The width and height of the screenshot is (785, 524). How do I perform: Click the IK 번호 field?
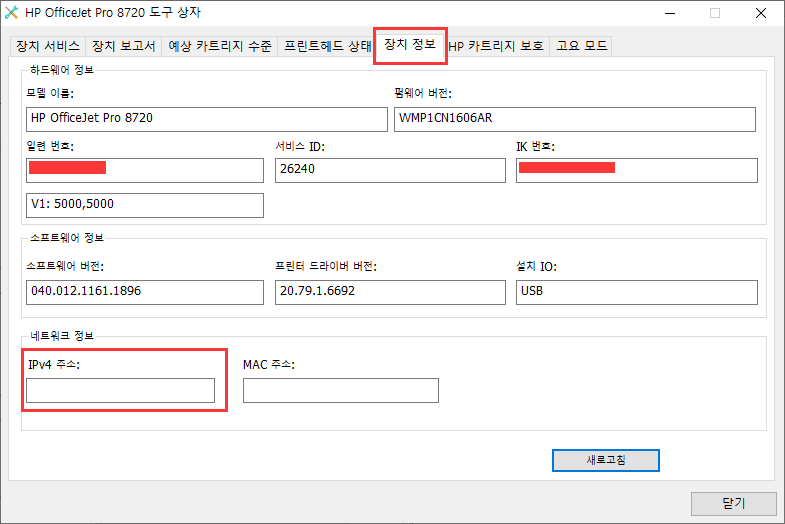(637, 170)
